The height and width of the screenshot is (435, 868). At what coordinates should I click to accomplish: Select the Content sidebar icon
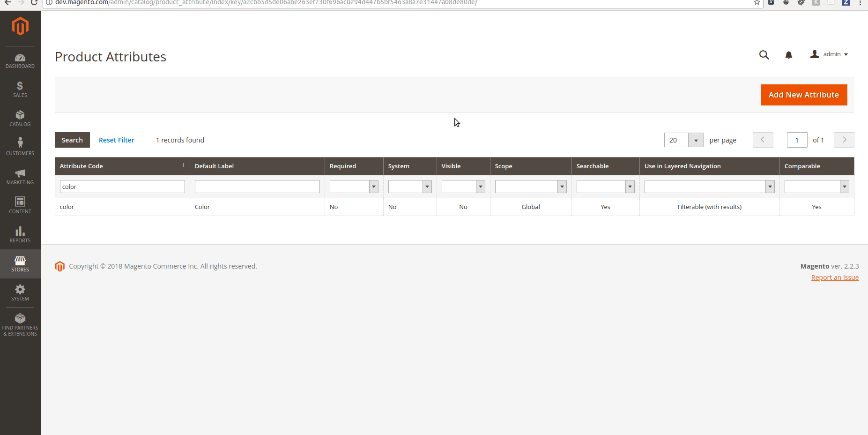20,205
